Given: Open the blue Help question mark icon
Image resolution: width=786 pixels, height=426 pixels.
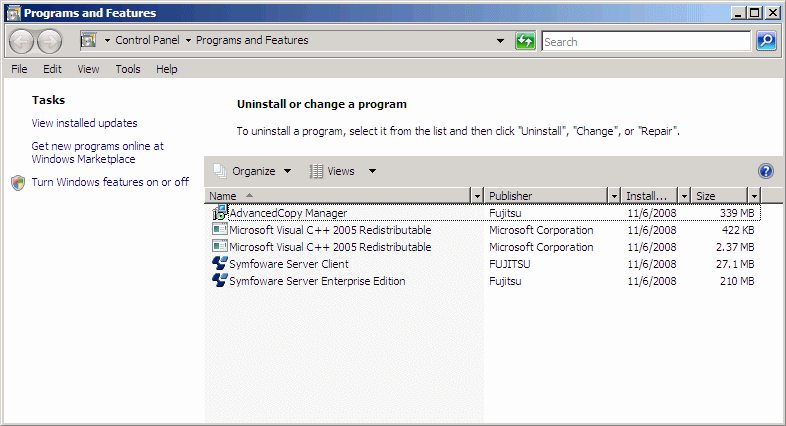Looking at the screenshot, I should pyautogui.click(x=766, y=171).
